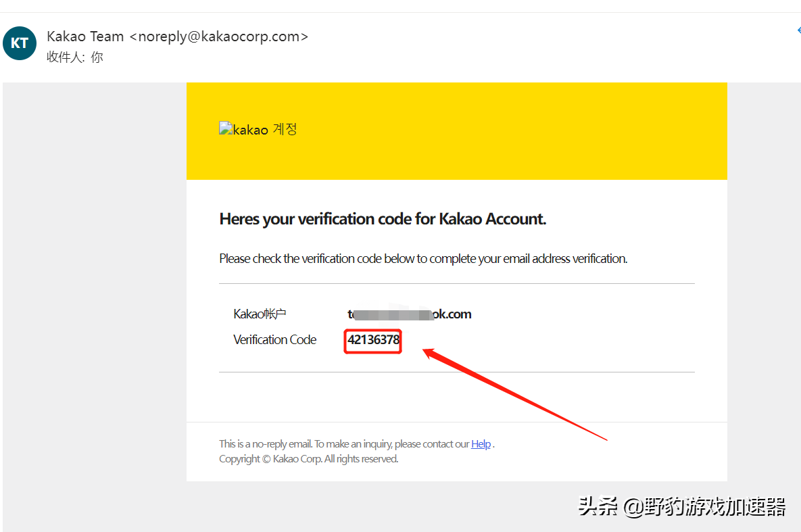Click the no-reply email notice text
Viewport: 801px width, 532px height.
343,444
